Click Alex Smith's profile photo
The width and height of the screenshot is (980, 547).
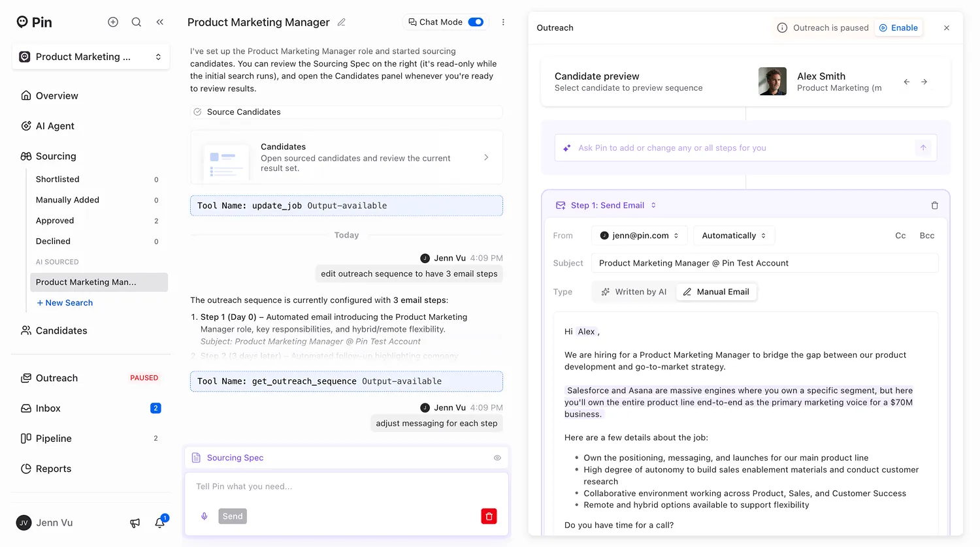[772, 82]
